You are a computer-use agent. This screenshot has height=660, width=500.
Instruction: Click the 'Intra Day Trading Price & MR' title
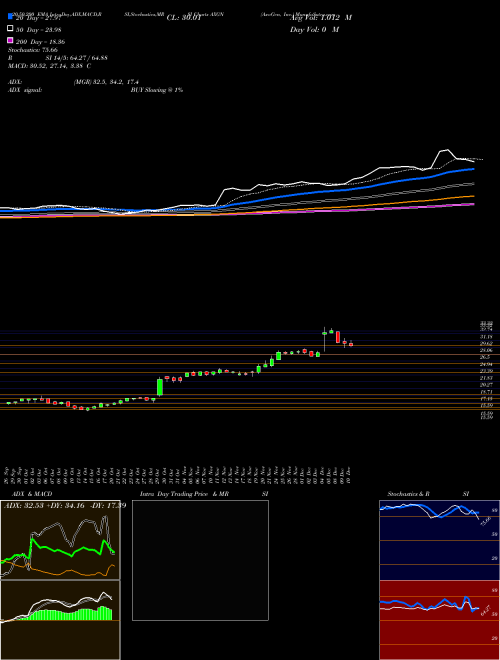(x=184, y=494)
